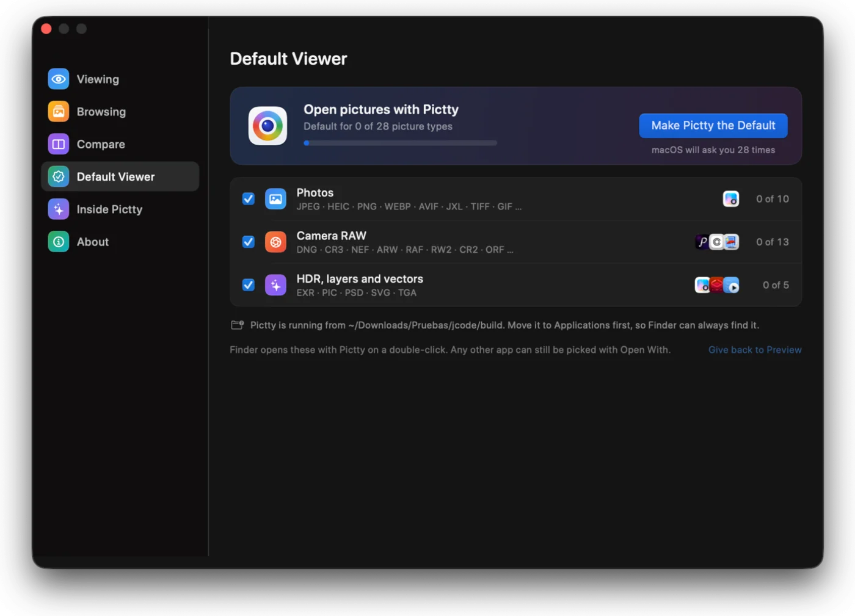The image size is (855, 616).
Task: Click the red umbrella app icon in Camera RAW row
Action: [732, 242]
